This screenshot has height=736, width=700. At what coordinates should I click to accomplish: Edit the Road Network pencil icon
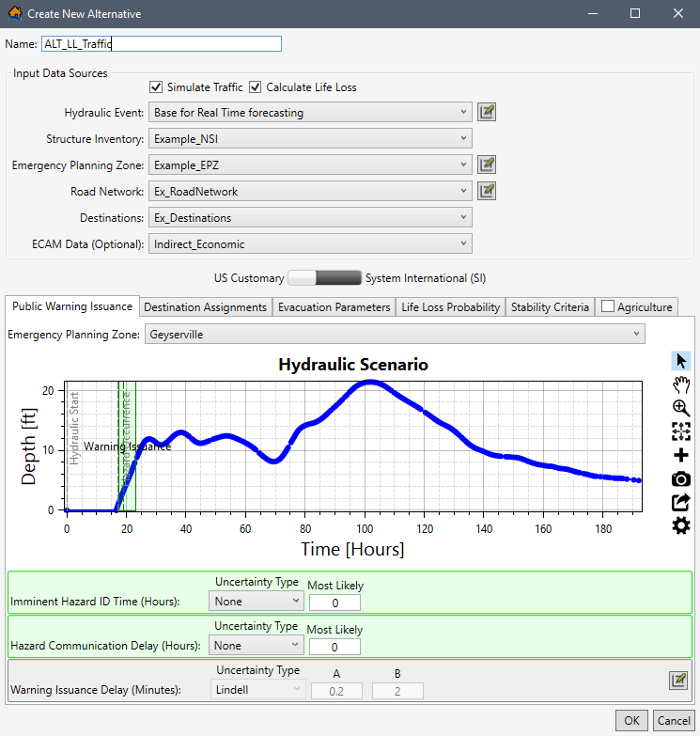click(x=487, y=191)
